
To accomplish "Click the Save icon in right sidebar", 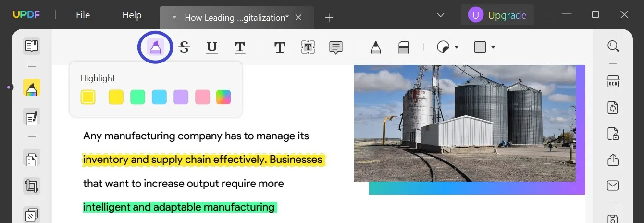I will pos(613,219).
